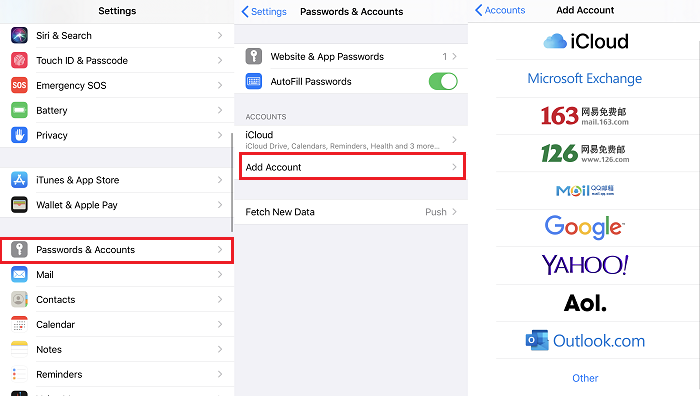The width and height of the screenshot is (700, 396).
Task: Tap the Contacts icon in Settings
Action: (19, 300)
